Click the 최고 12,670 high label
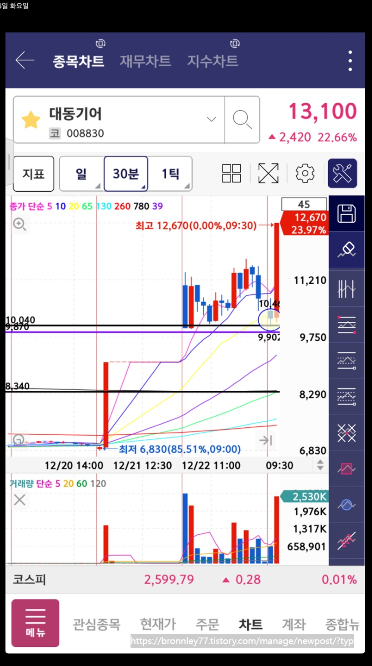The width and height of the screenshot is (372, 666). point(196,226)
